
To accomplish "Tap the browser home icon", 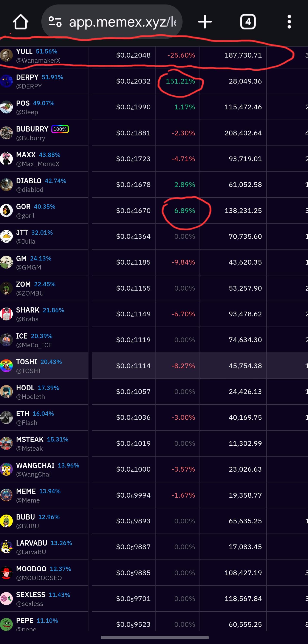I will point(20,22).
